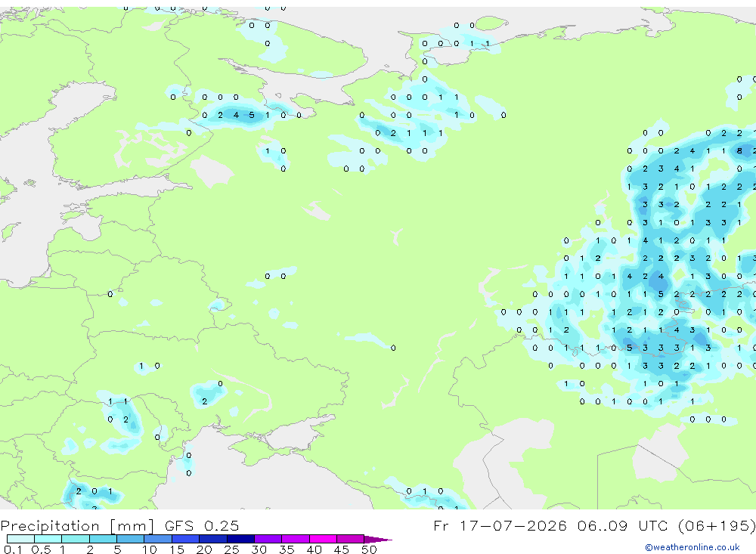Click the 45–50 mm legend swatch
Screen dimensions: 756x554
[351, 539]
